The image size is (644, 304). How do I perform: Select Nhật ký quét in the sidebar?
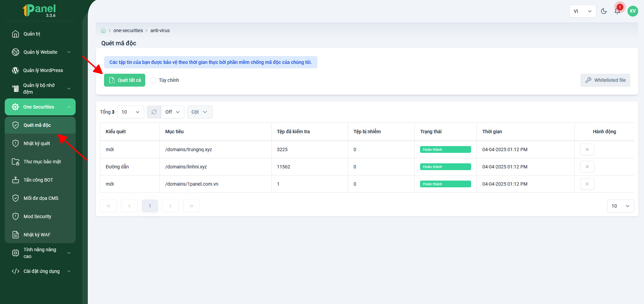click(x=40, y=143)
